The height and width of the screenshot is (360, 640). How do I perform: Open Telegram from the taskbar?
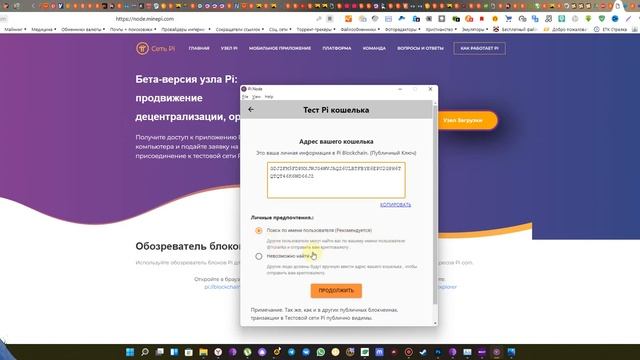[x=291, y=352]
